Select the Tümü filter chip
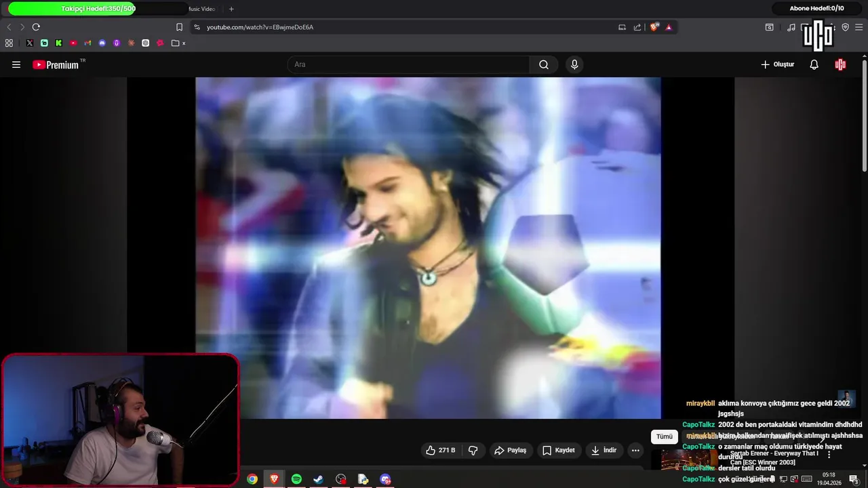The image size is (868, 488). (x=665, y=436)
